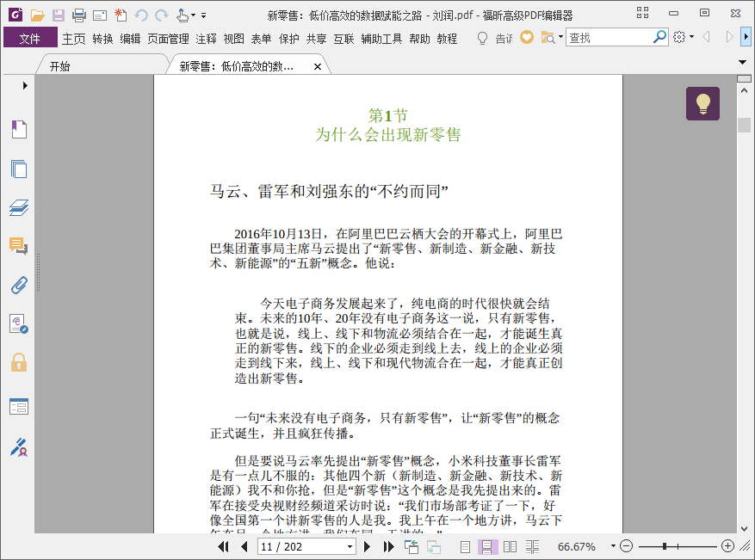Open the Form Fields panel icon

(19, 407)
